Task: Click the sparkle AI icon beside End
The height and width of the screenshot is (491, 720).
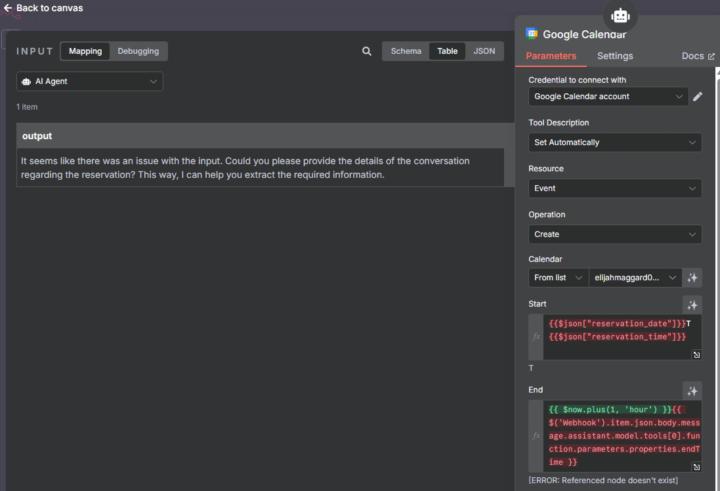Action: point(692,391)
